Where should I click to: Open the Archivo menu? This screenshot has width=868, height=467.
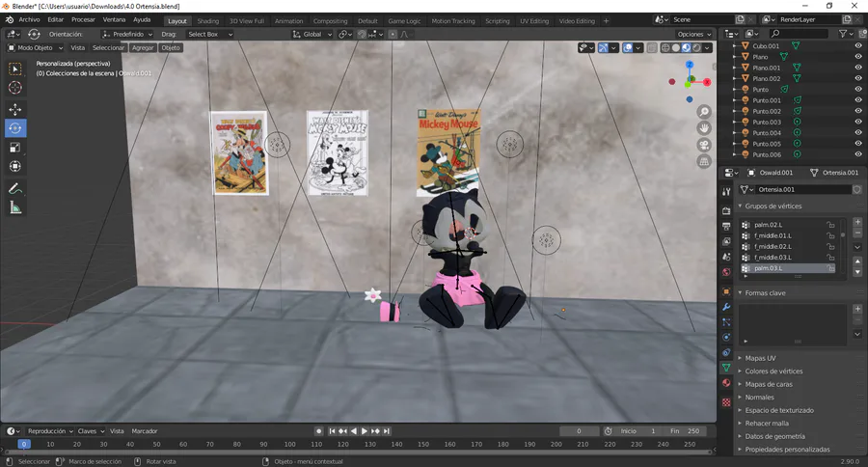29,20
